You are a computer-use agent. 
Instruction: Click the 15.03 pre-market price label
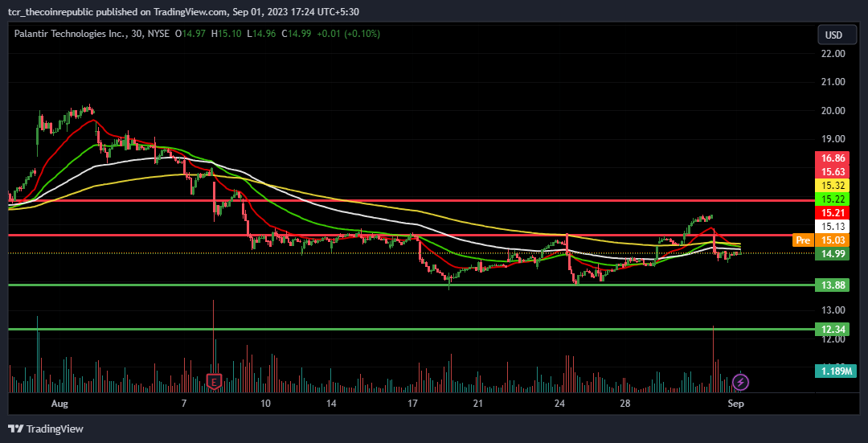pyautogui.click(x=832, y=240)
